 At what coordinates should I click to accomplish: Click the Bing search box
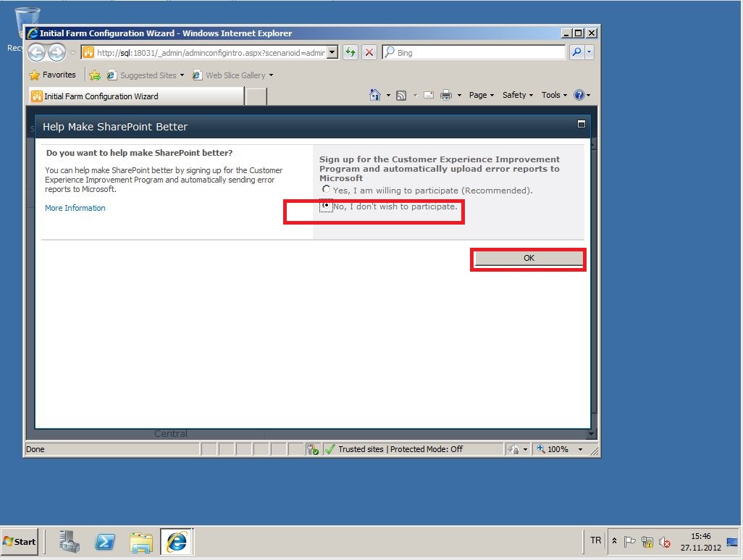(474, 52)
